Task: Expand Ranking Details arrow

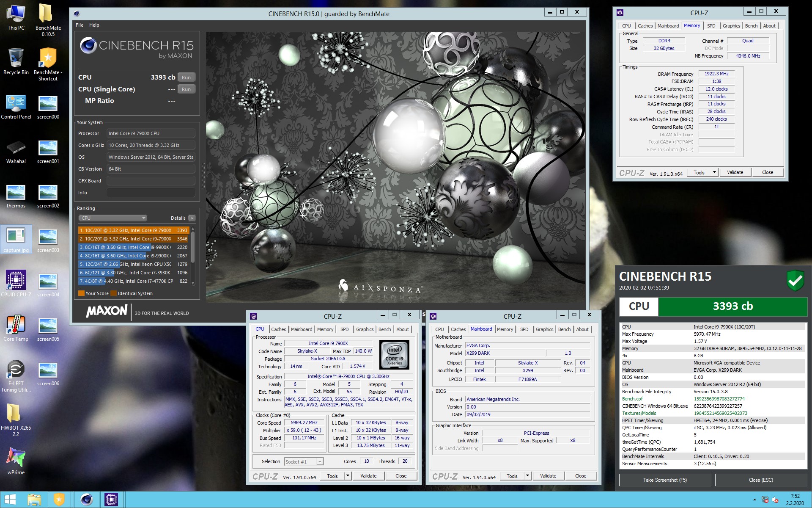Action: tap(192, 218)
